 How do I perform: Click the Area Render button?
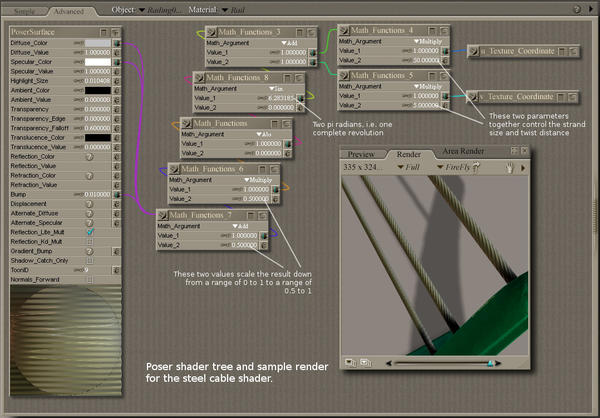pos(463,151)
